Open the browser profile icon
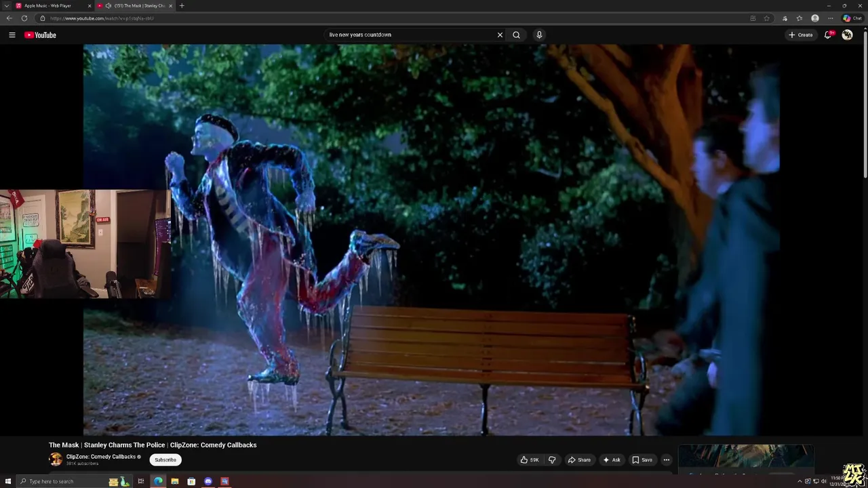Viewport: 868px width, 488px height. 815,18
